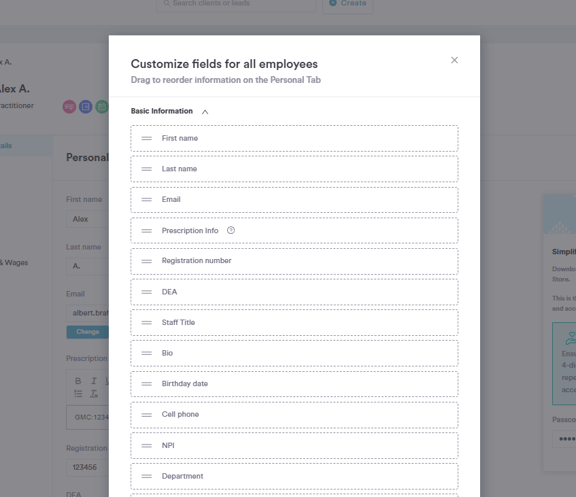The width and height of the screenshot is (576, 497).
Task: Click the drag handle for DEA row
Action: [x=147, y=292]
